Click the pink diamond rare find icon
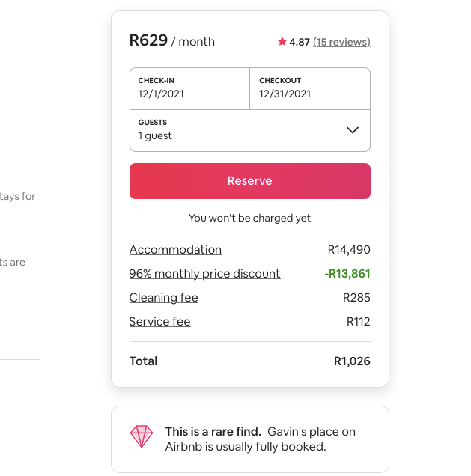The image size is (471, 476). coord(142,436)
